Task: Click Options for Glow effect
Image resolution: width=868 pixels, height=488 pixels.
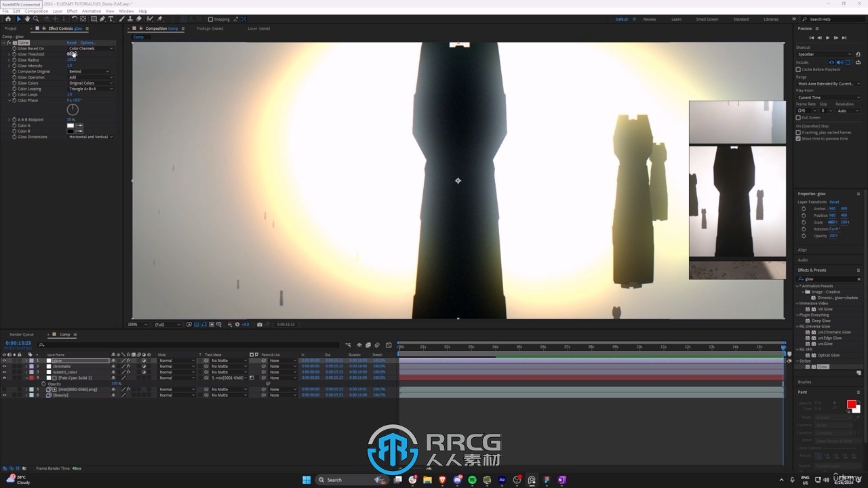Action: [x=87, y=43]
